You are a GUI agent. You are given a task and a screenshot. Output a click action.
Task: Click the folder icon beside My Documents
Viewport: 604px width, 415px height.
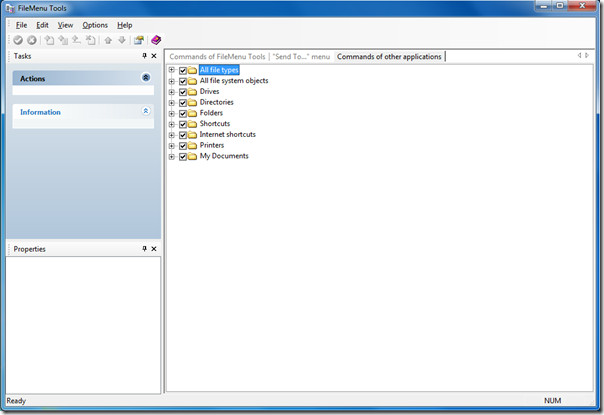192,157
